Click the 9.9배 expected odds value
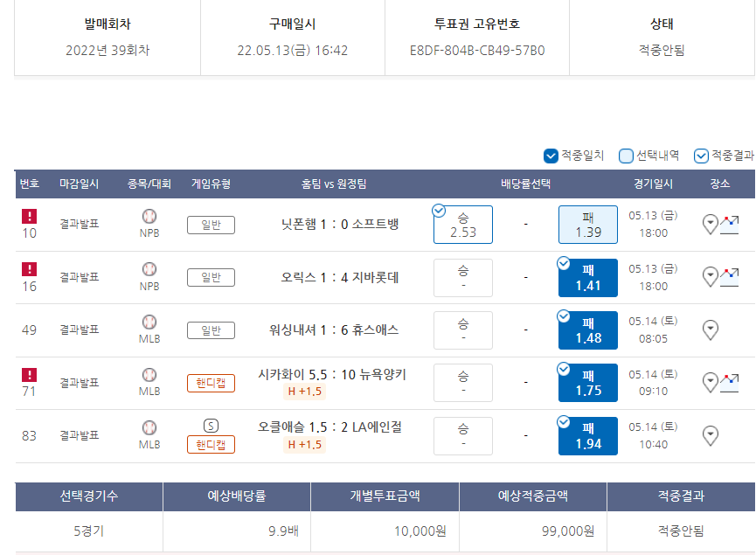This screenshot has width=756, height=555. (x=283, y=531)
